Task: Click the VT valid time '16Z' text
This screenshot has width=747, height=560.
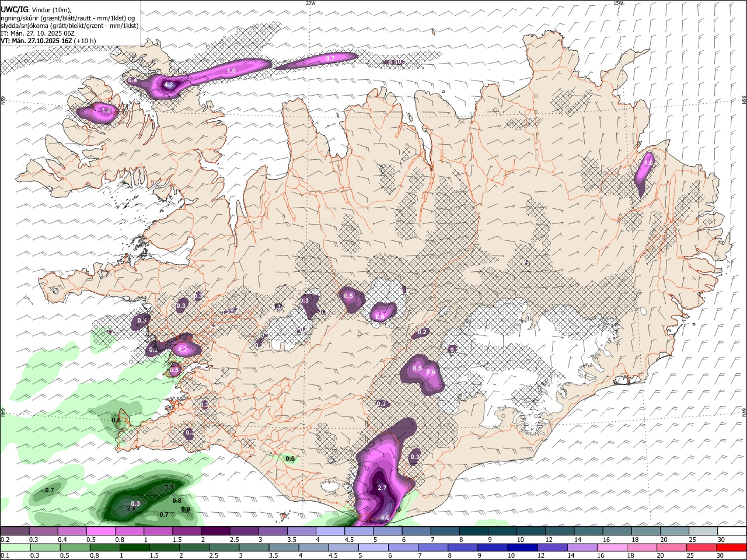Action: (36, 41)
